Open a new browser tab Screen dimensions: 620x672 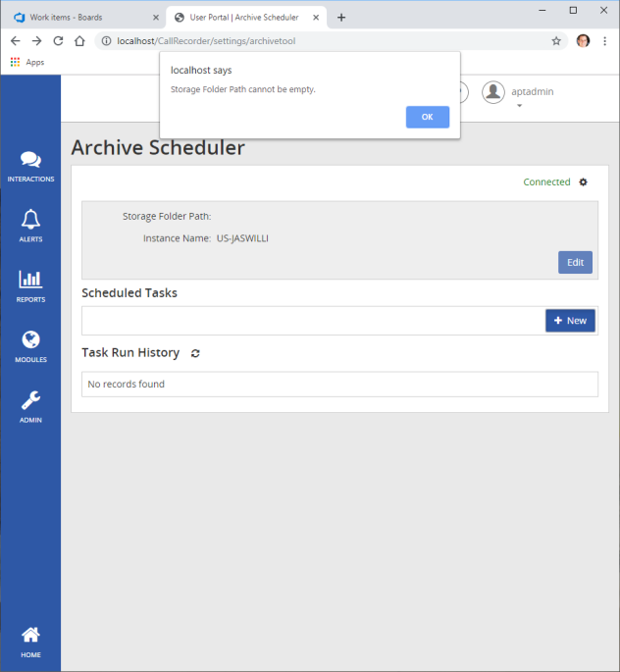point(341,18)
